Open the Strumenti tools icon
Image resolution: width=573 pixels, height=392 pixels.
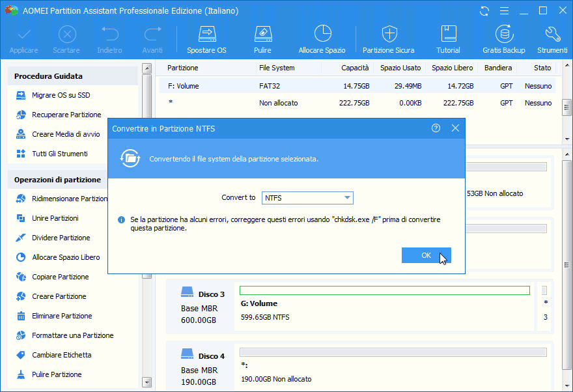[x=552, y=40]
